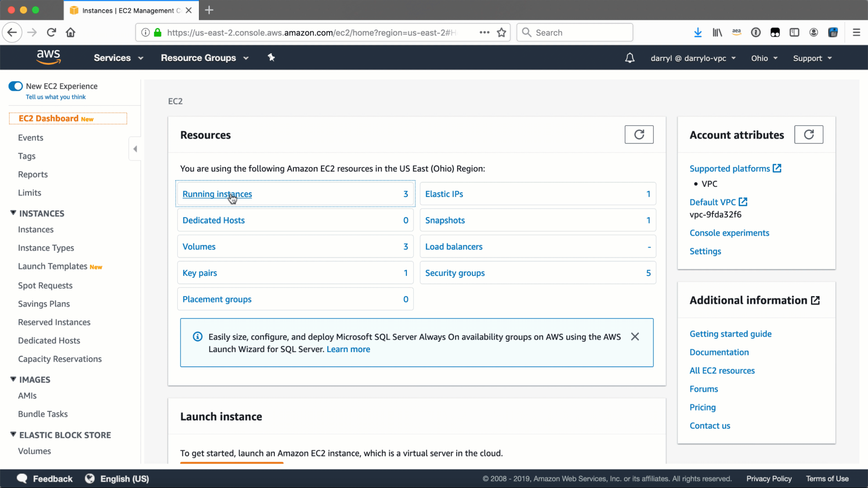
Task: Open Launch Templates in the sidebar
Action: click(53, 266)
